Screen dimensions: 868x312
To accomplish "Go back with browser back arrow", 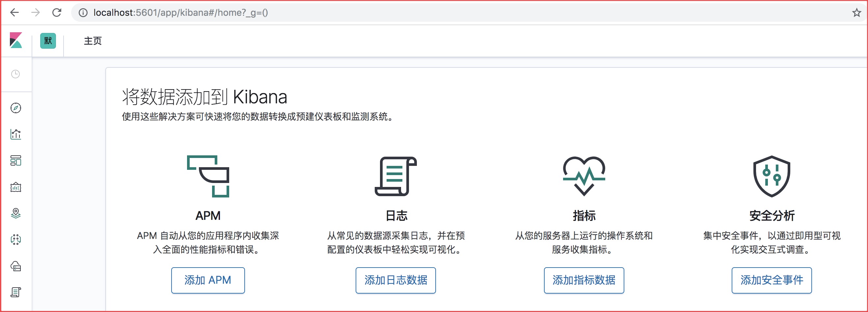I will pos(14,13).
